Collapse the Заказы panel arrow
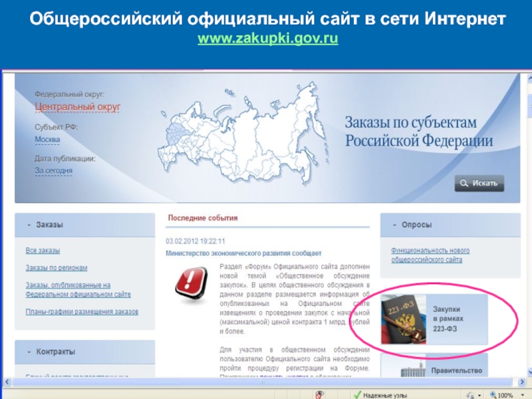The width and height of the screenshot is (532, 399). 29,225
